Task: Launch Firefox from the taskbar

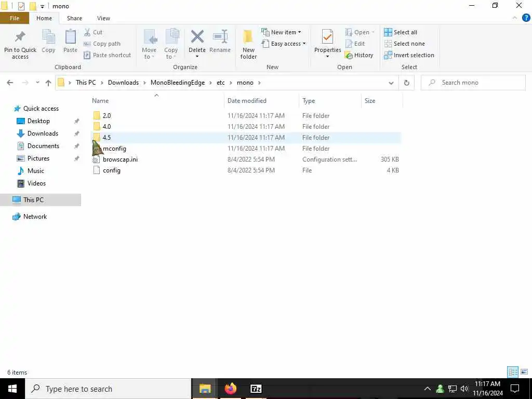Action: (231, 389)
